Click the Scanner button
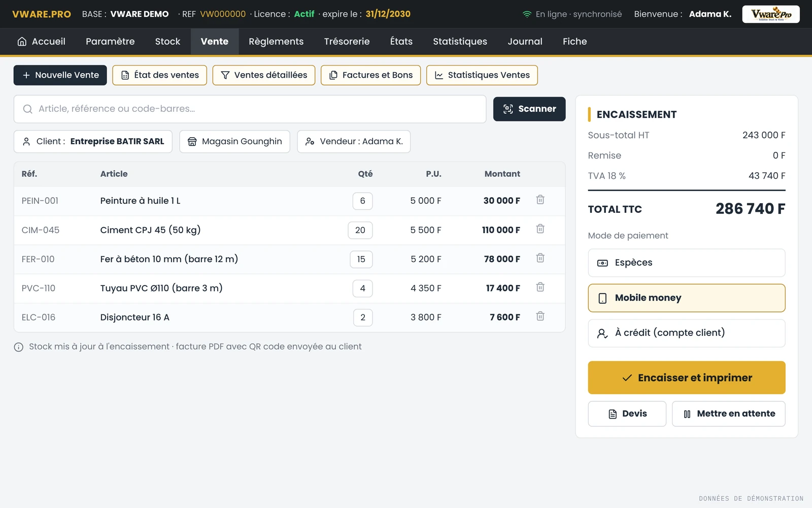812x508 pixels. (x=529, y=109)
